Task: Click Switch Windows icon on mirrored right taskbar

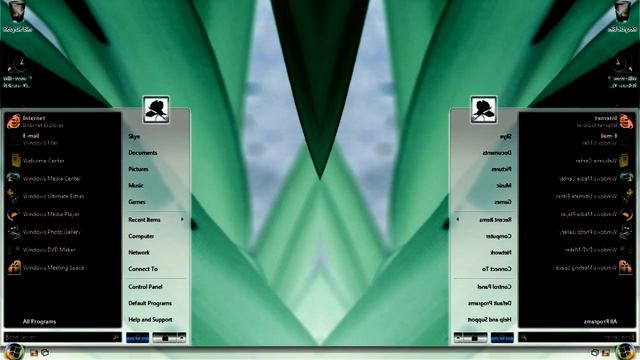Action: pos(595,352)
